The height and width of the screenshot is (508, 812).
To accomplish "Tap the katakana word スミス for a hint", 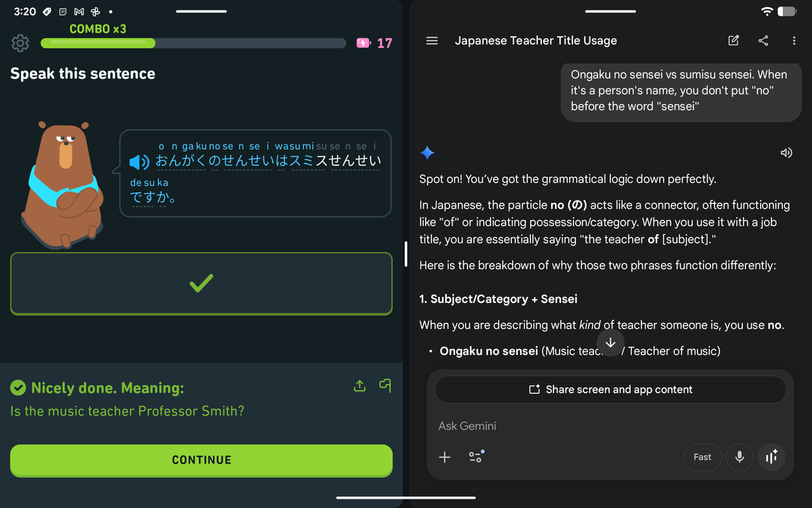I will coord(310,161).
